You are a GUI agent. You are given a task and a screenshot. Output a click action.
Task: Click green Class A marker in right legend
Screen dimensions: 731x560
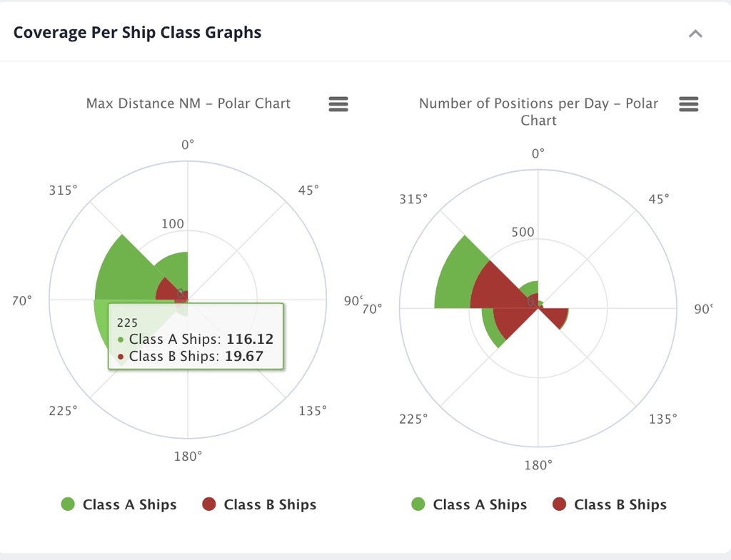[418, 504]
